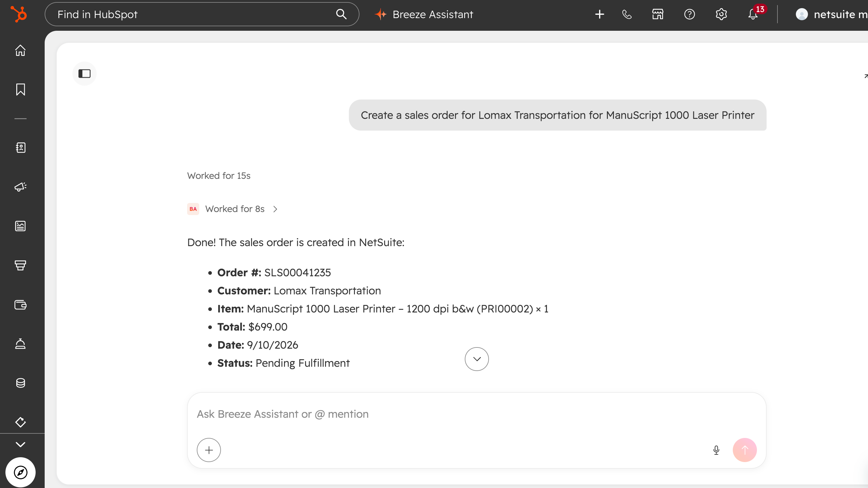Viewport: 868px width, 488px height.
Task: Click the order number SLS00041235
Action: point(297,272)
